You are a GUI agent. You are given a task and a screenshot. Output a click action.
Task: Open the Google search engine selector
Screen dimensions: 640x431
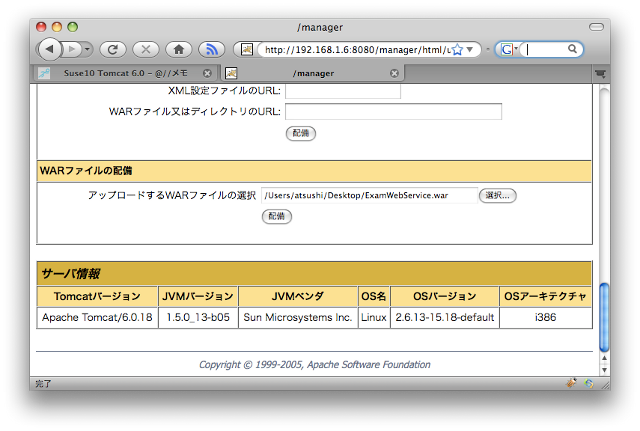click(x=510, y=49)
